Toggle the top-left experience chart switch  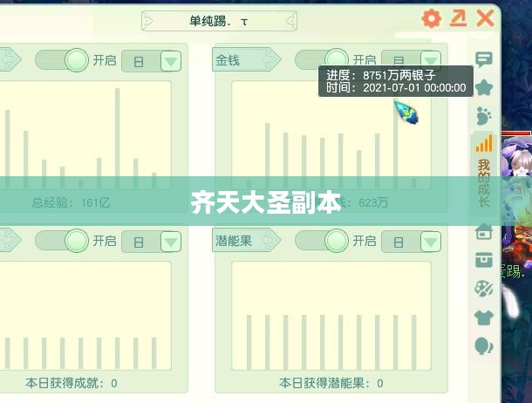click(62, 60)
